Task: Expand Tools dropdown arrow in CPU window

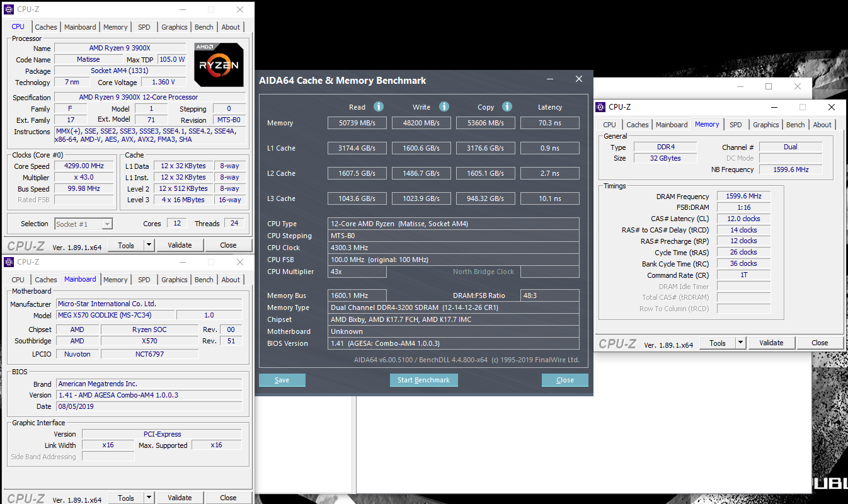Action: [x=149, y=245]
